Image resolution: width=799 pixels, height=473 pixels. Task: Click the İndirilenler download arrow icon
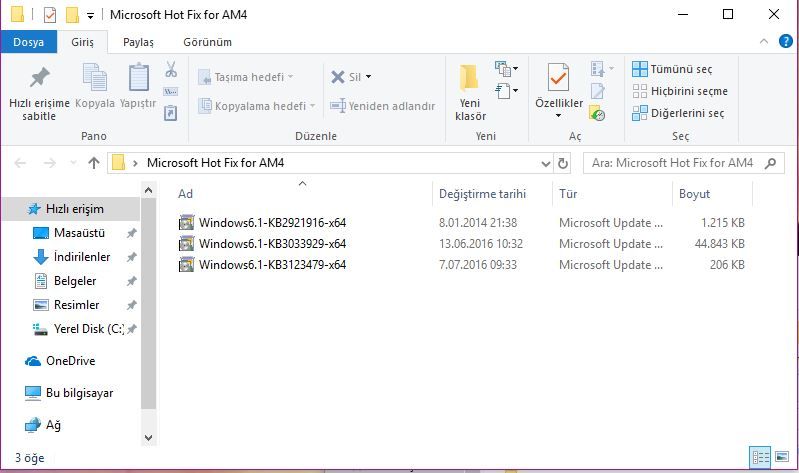41,257
